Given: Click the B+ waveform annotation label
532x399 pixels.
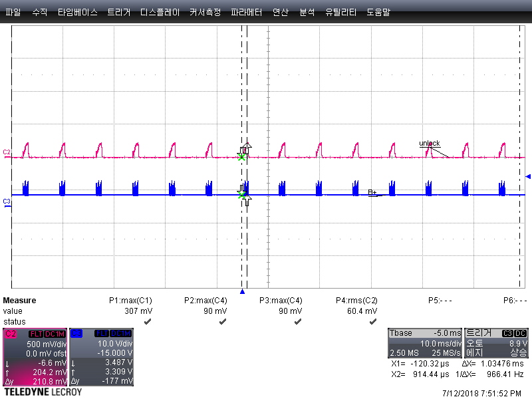Looking at the screenshot, I should click(372, 193).
